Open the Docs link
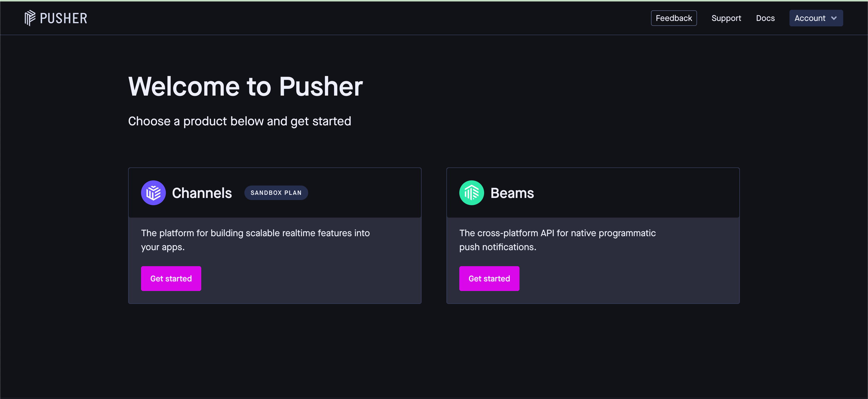The height and width of the screenshot is (399, 868). [765, 18]
